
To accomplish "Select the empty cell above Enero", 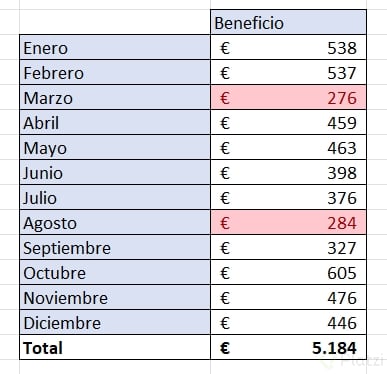I will (115, 22).
